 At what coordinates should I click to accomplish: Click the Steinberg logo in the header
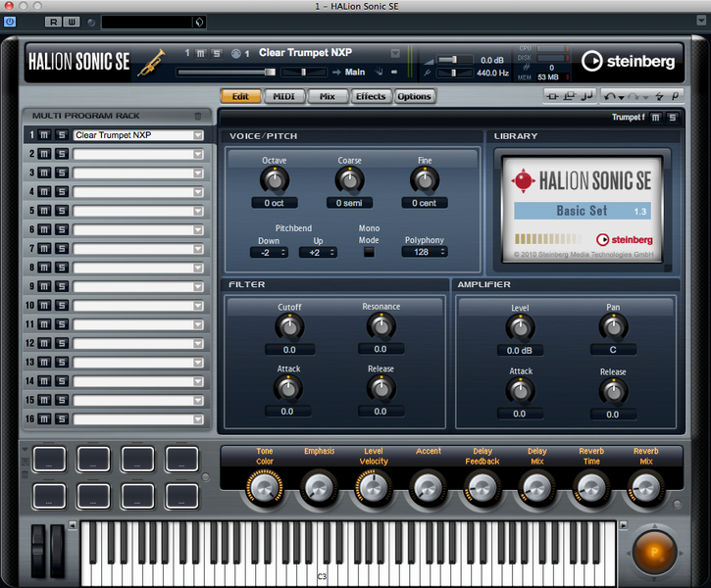click(x=629, y=61)
